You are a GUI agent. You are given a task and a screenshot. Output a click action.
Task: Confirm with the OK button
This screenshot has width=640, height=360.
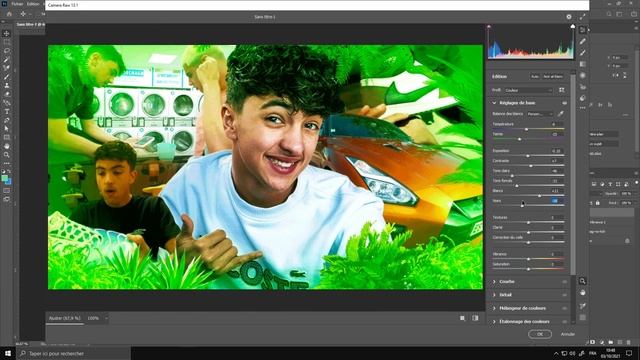pos(540,334)
